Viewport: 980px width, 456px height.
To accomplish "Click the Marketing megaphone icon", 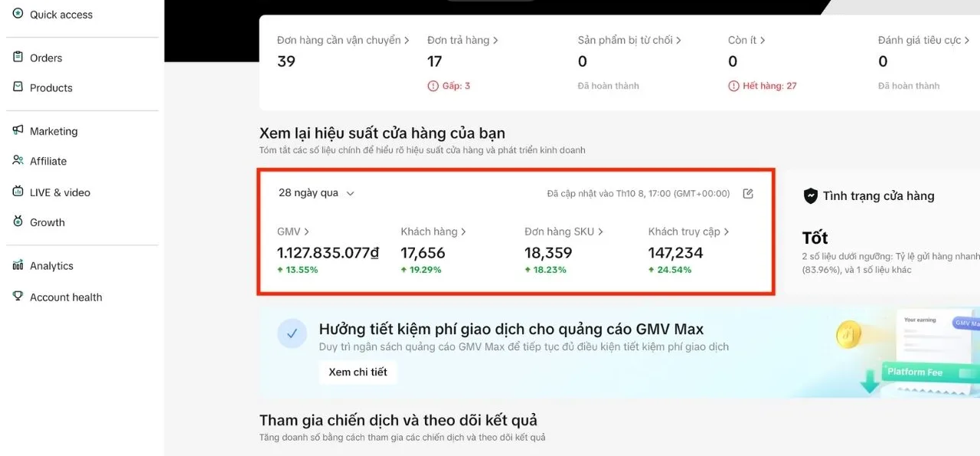I will click(x=18, y=130).
